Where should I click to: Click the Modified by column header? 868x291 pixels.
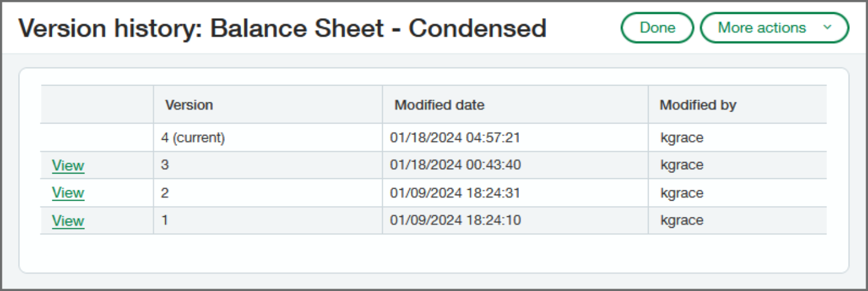point(698,105)
